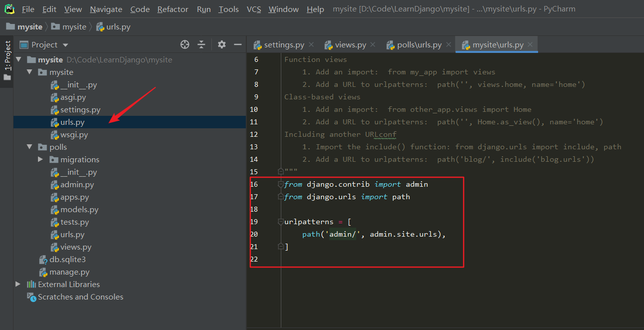Close the mysite\urls.py tab
Viewport: 644px width, 330px height.
[x=530, y=45]
